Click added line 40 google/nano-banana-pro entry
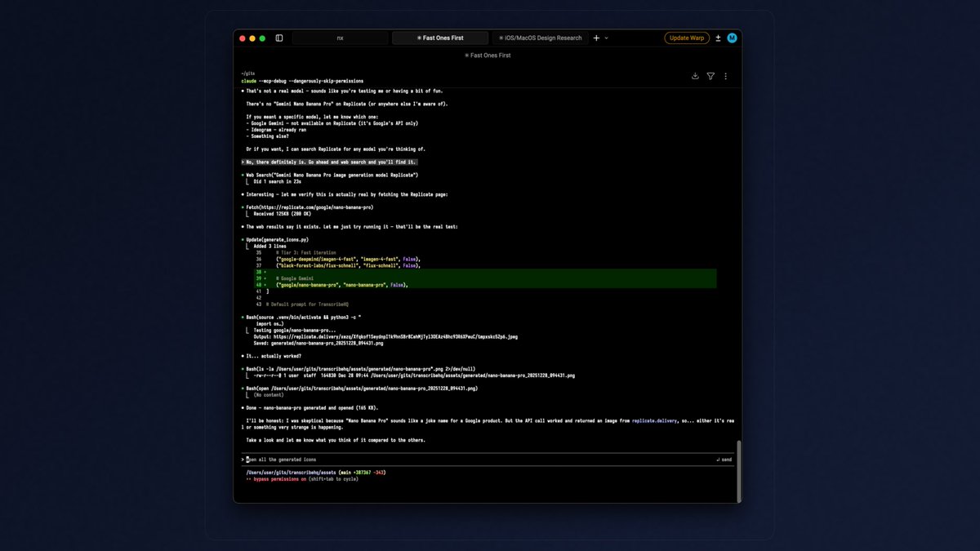980x551 pixels. pos(341,285)
